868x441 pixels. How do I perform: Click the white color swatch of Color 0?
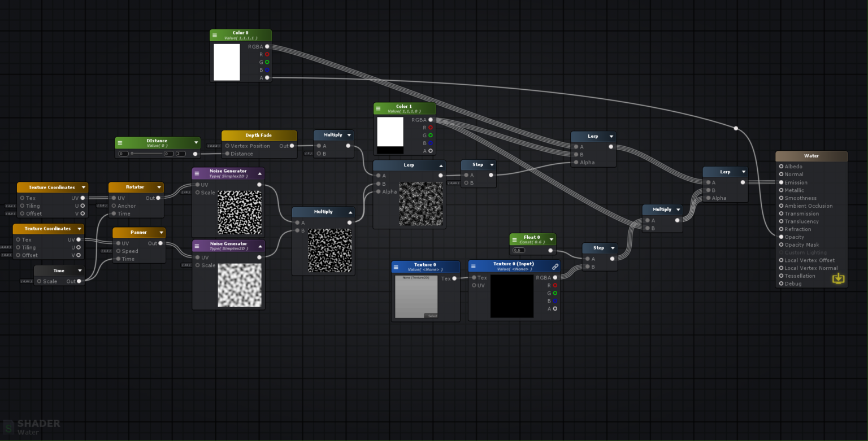click(227, 62)
